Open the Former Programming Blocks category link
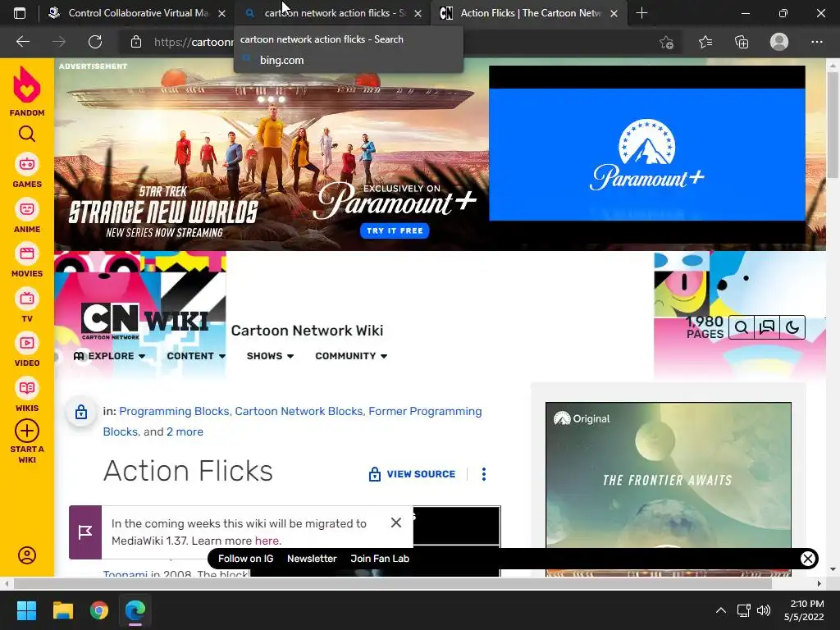 click(425, 412)
